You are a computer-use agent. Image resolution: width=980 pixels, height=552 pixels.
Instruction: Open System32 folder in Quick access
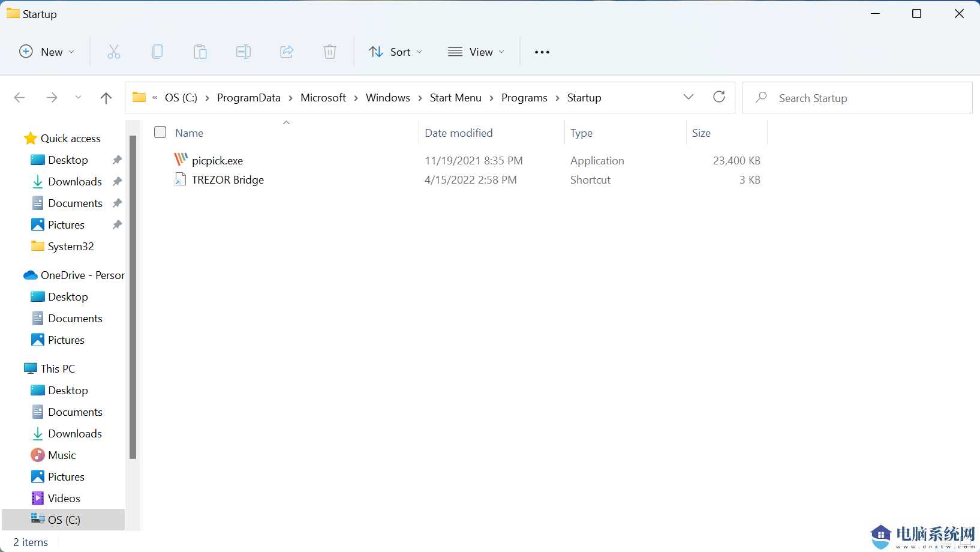62,247
